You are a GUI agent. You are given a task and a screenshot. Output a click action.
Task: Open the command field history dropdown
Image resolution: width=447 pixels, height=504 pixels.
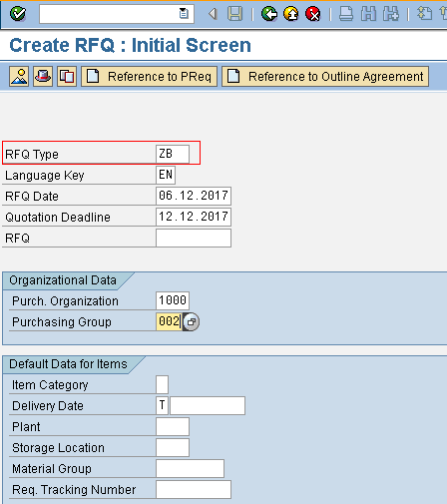(184, 14)
